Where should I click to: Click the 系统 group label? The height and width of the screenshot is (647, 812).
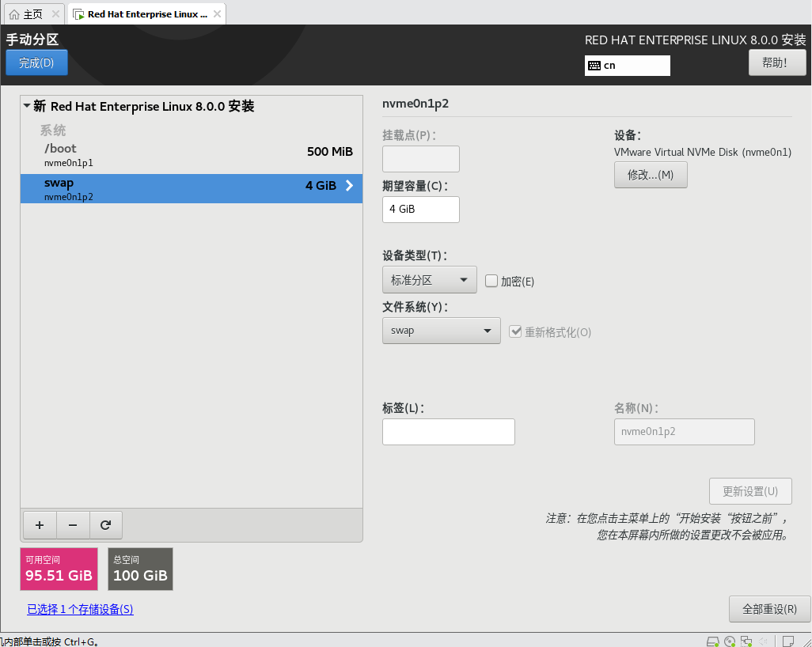tap(53, 130)
